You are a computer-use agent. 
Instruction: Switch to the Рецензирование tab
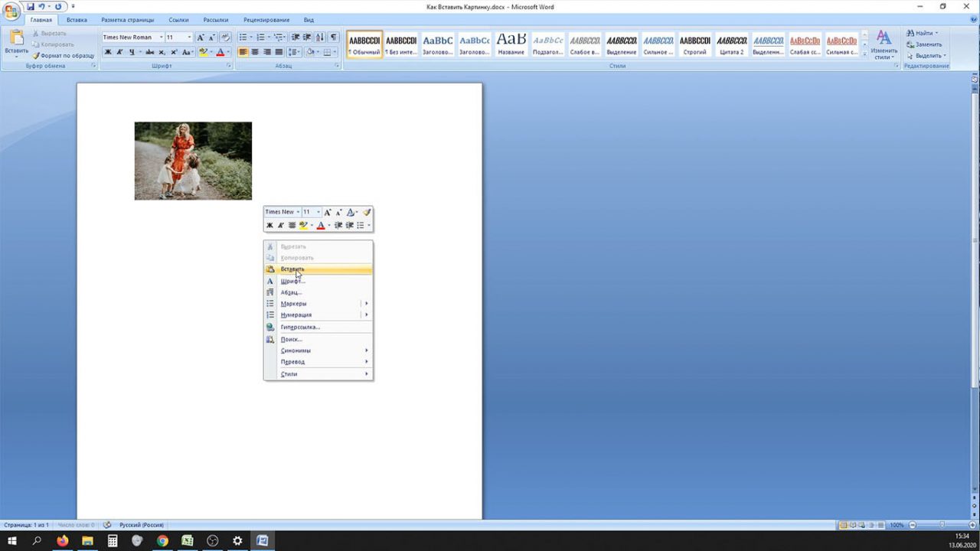click(x=266, y=20)
